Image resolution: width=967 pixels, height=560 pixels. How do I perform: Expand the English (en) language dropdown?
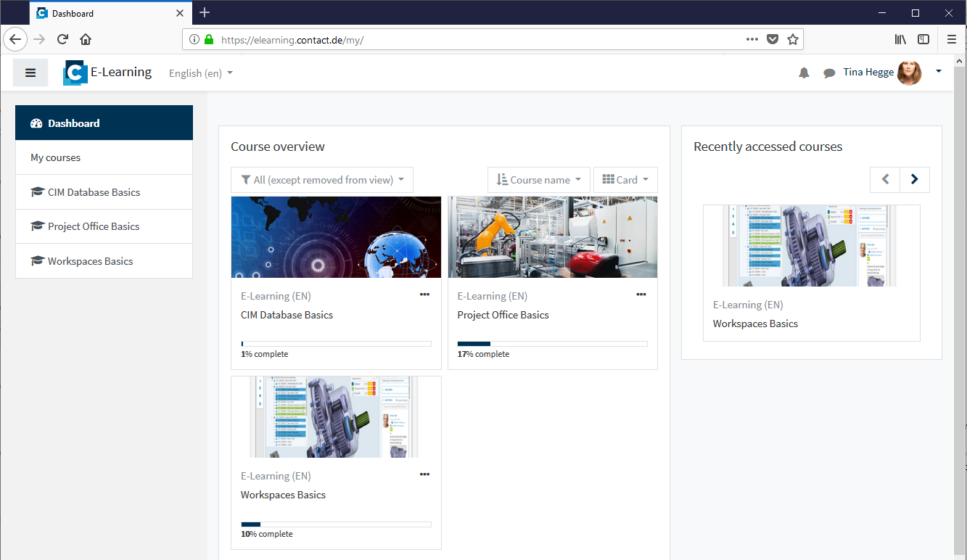[x=200, y=73]
